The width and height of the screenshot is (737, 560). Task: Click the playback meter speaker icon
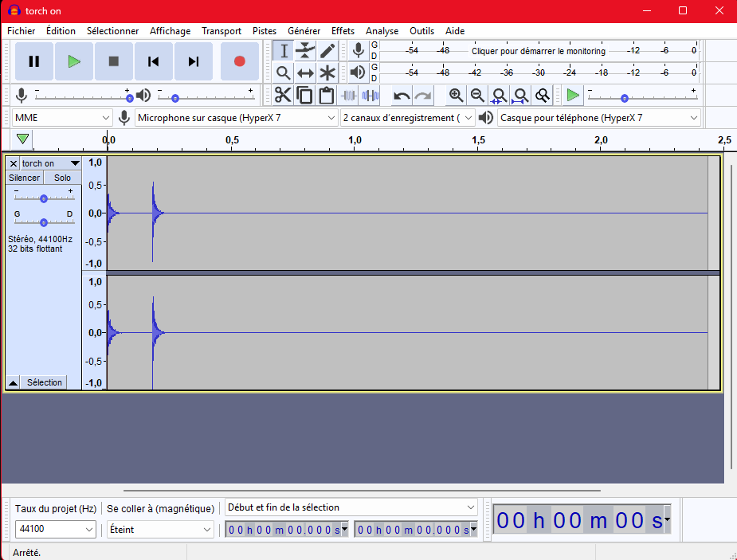359,72
